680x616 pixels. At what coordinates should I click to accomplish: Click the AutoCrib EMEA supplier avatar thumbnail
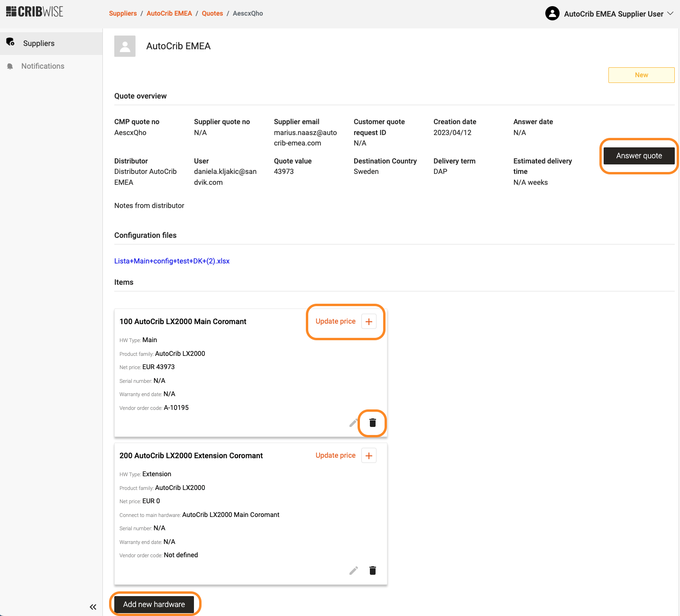(125, 46)
